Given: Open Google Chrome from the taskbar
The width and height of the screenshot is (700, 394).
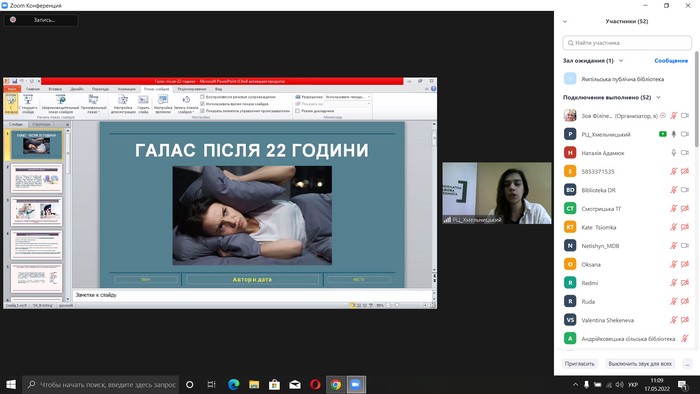Looking at the screenshot, I should (x=336, y=385).
